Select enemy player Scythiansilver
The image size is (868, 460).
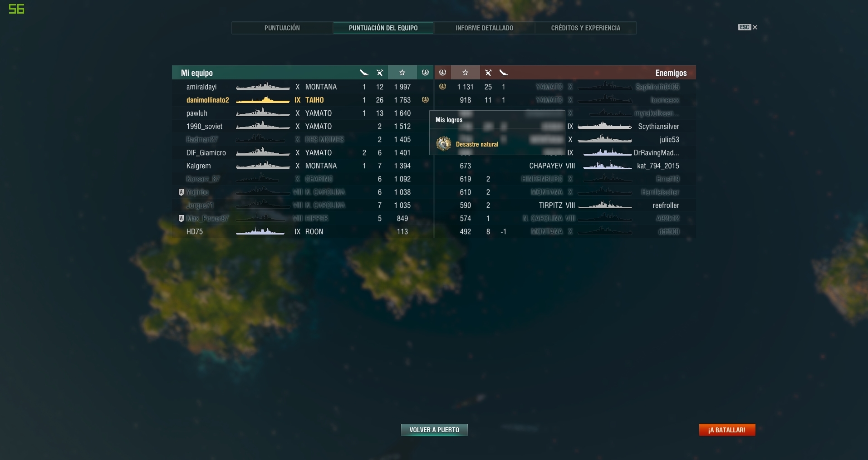[x=658, y=126]
